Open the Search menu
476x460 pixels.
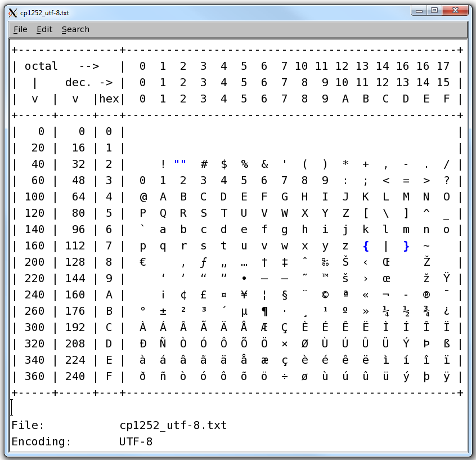pyautogui.click(x=75, y=29)
